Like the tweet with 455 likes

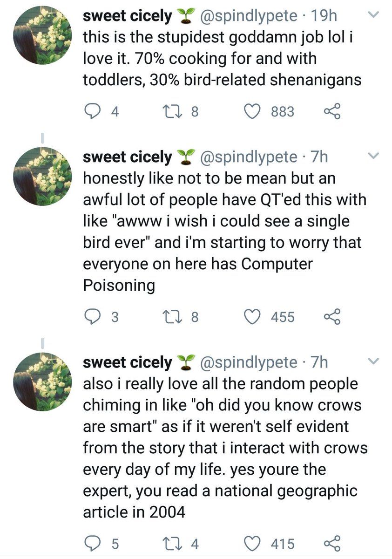point(253,317)
